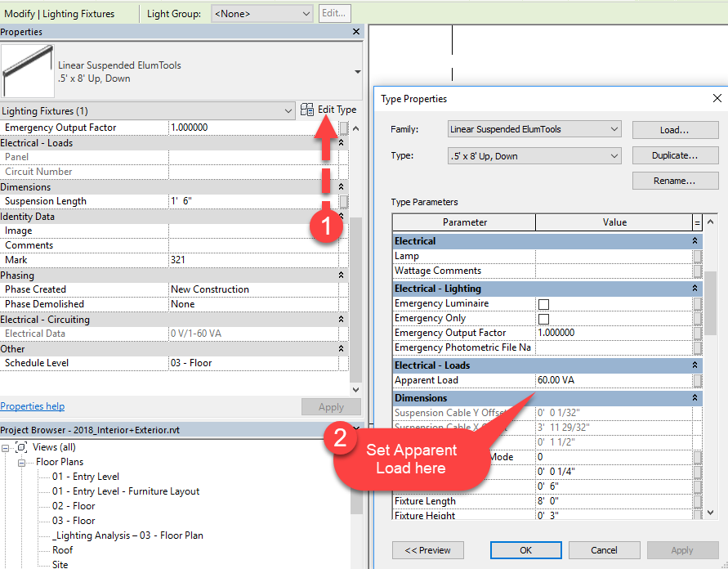Click the Duplicate... button

(675, 155)
